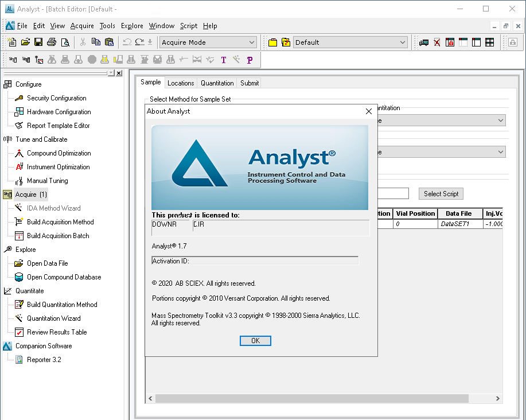Launch the Quantitation Wizard

(x=54, y=318)
